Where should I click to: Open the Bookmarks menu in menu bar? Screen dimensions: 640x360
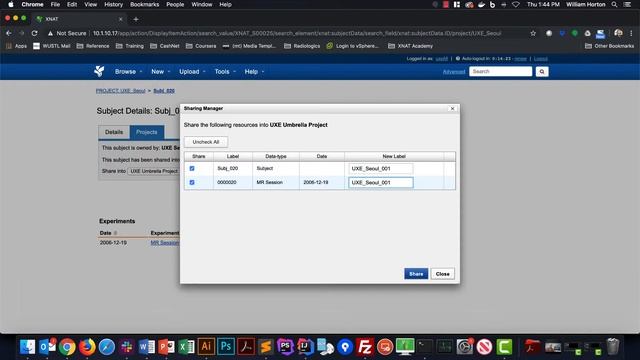click(x=144, y=4)
